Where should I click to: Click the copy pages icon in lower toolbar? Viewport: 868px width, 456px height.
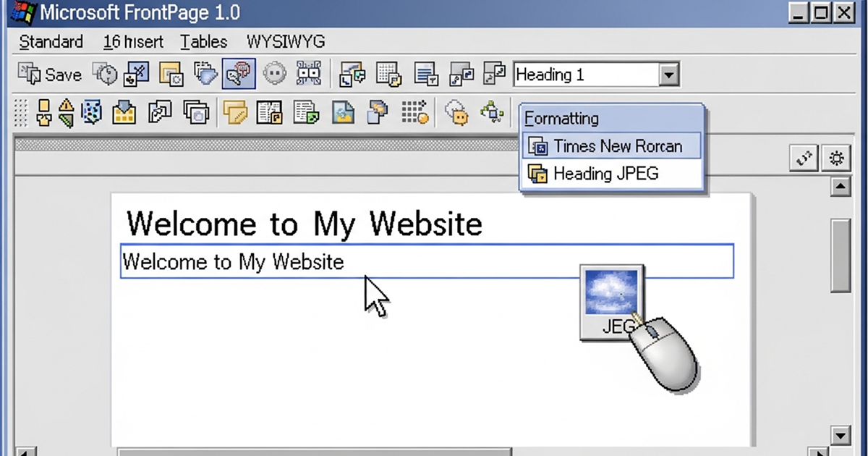point(195,112)
